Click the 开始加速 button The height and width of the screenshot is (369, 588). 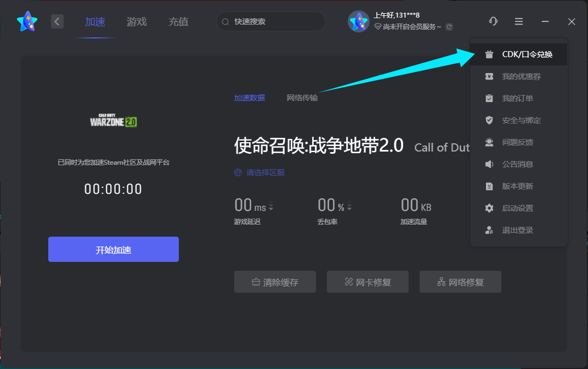[x=113, y=249]
